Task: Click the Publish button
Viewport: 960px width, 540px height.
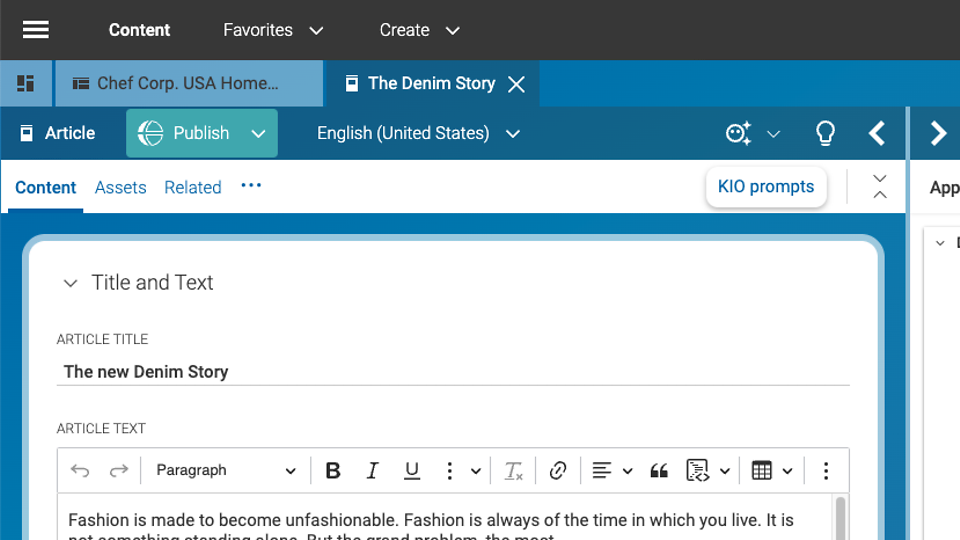Action: (x=184, y=133)
